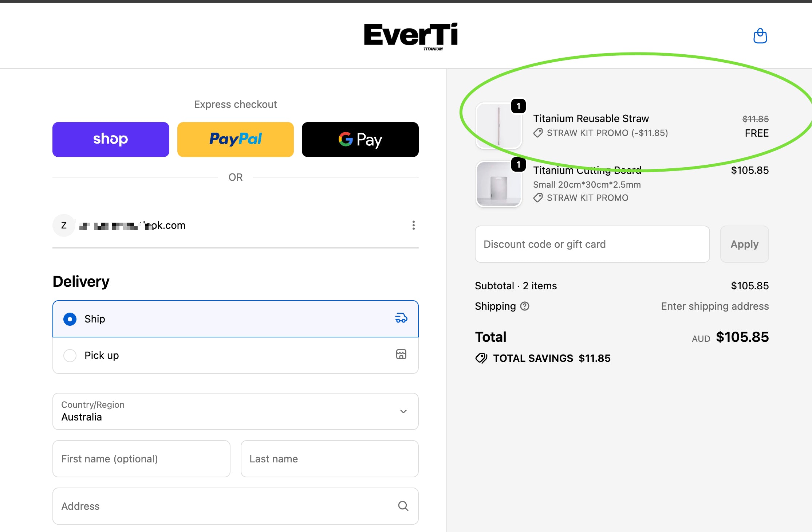Screen dimensions: 812x532
Task: Click the Apply discount button
Action: click(744, 244)
